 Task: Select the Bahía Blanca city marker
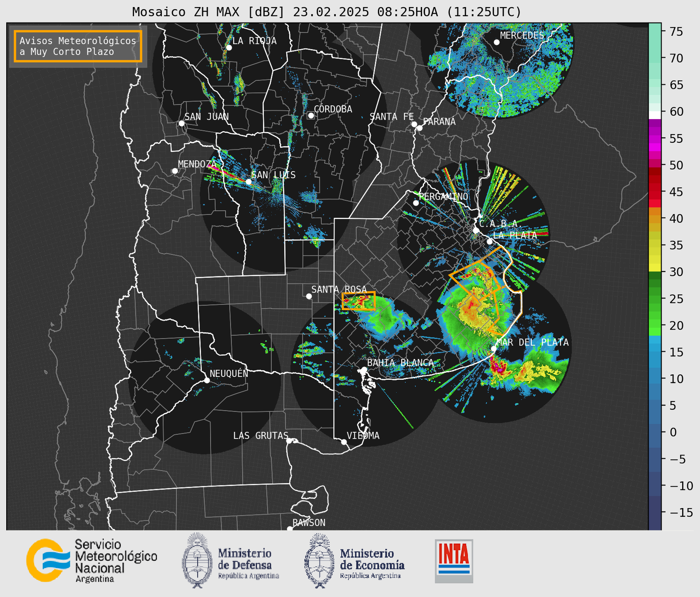coord(364,369)
